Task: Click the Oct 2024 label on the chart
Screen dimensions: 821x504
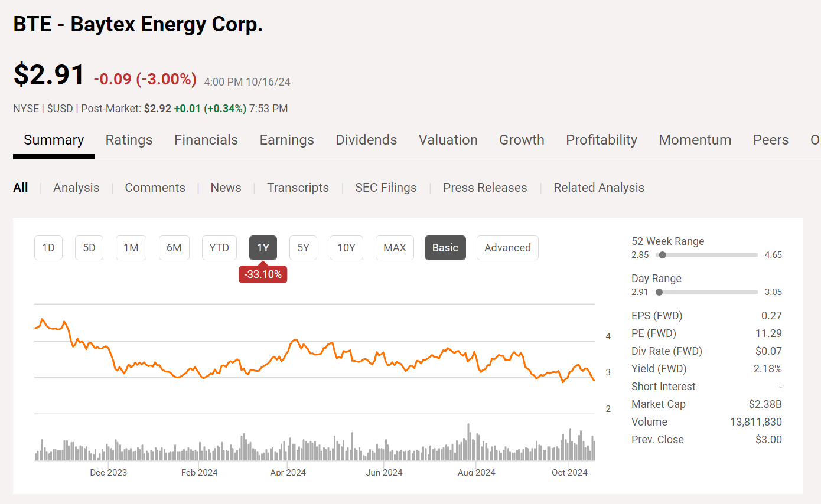Action: click(x=569, y=472)
